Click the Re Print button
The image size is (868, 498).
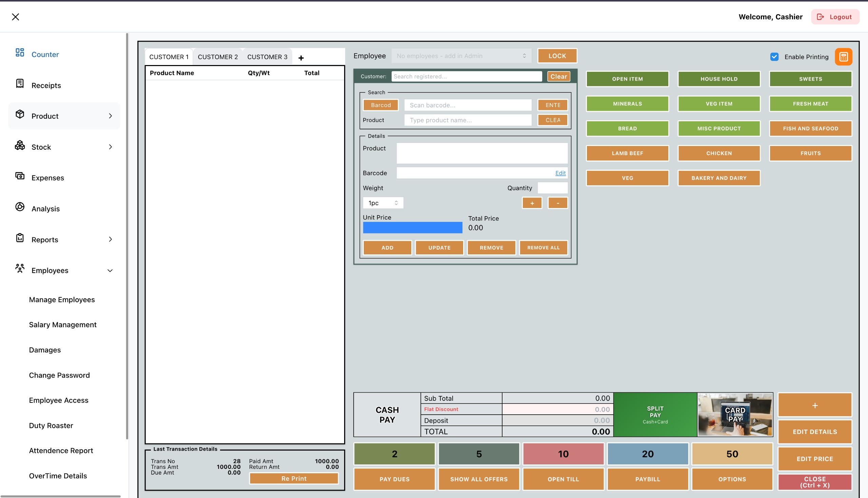click(x=294, y=478)
